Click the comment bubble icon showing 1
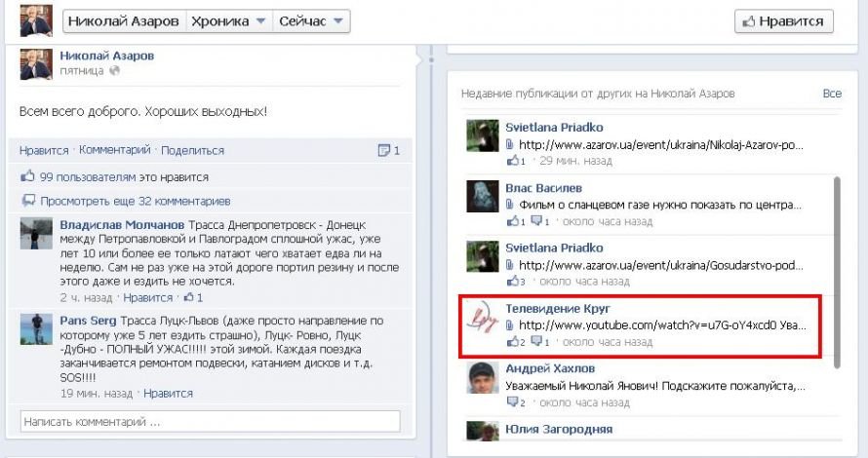The height and width of the screenshot is (458, 868). [388, 151]
